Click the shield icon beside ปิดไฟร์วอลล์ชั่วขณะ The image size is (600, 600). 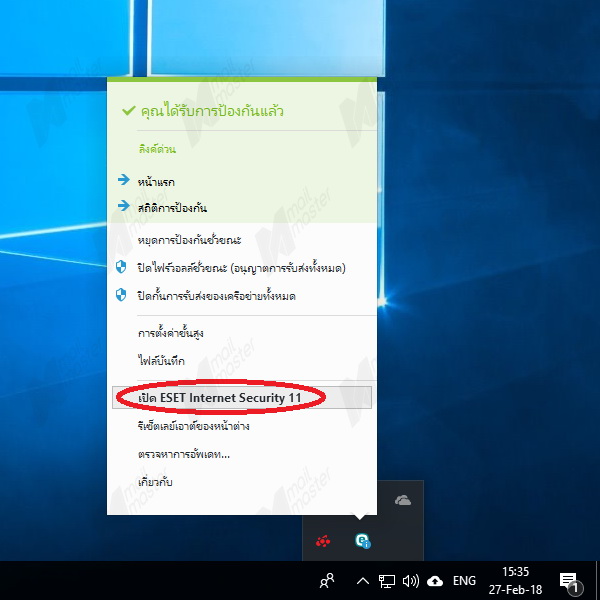121,267
